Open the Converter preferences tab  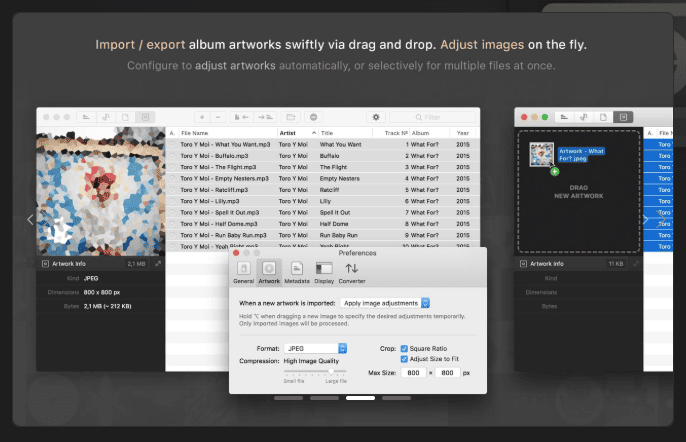point(352,272)
